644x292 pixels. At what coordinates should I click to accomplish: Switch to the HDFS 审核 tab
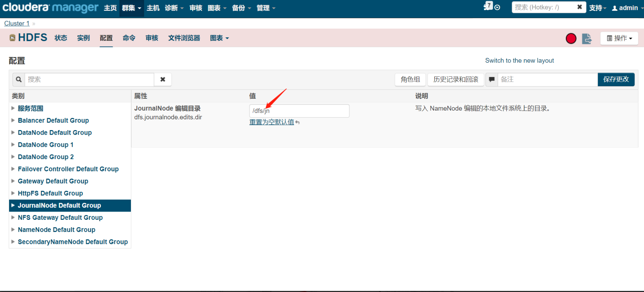pyautogui.click(x=152, y=38)
